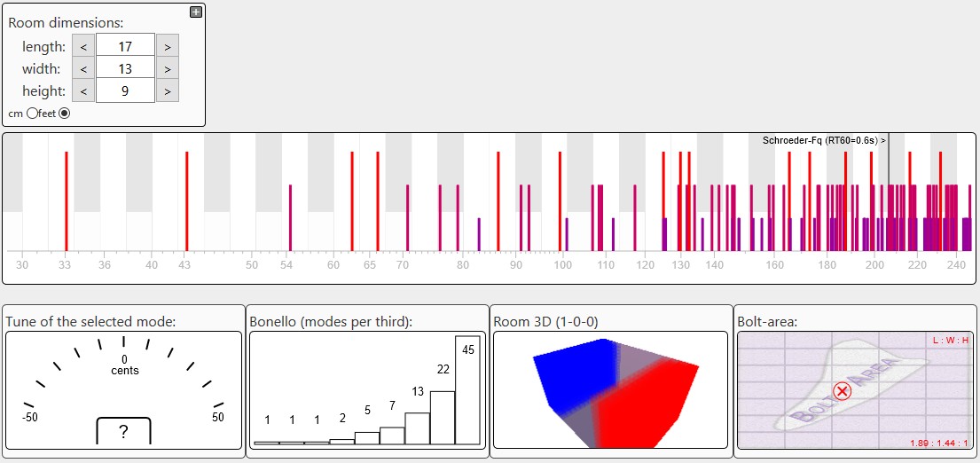Select the red mode line at 43 Hz
This screenshot has height=463, width=980.
[x=186, y=201]
